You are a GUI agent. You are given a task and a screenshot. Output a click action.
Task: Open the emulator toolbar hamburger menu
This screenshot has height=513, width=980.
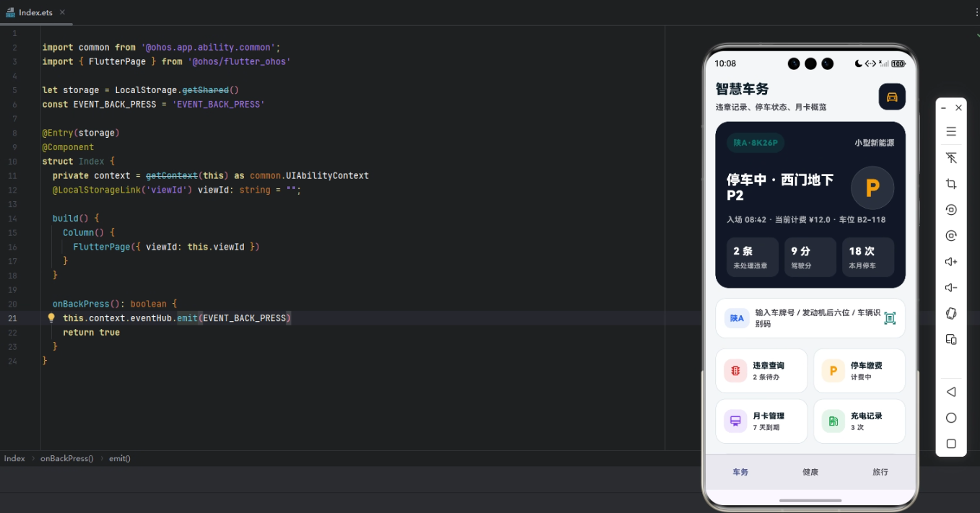[x=951, y=131]
